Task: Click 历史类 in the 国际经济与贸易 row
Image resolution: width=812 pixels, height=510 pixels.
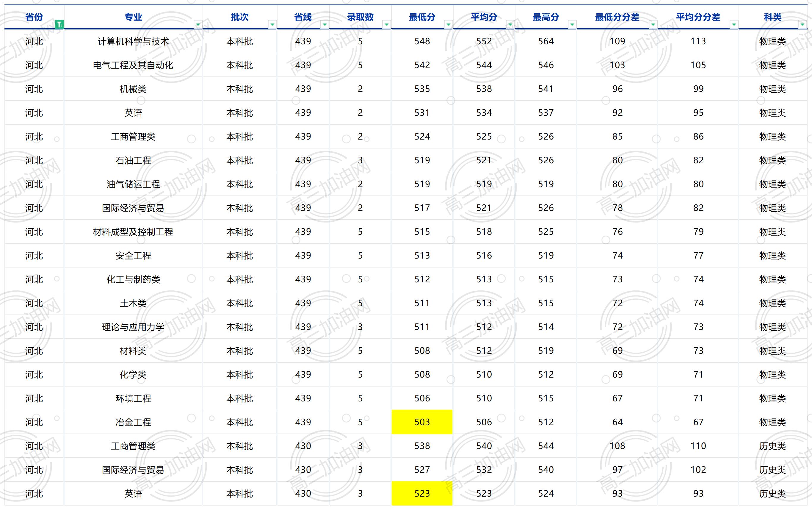Action: [772, 470]
